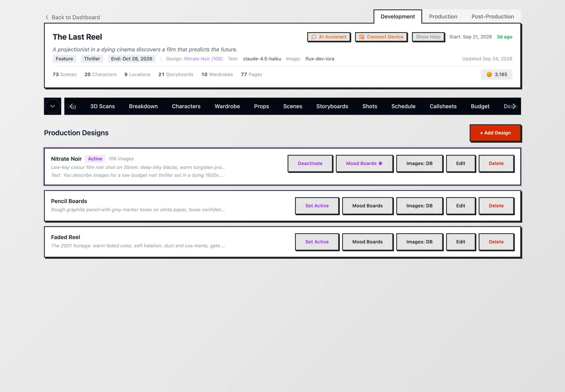The height and width of the screenshot is (392, 565).
Task: Open the AI Assistant chat
Action: (329, 37)
